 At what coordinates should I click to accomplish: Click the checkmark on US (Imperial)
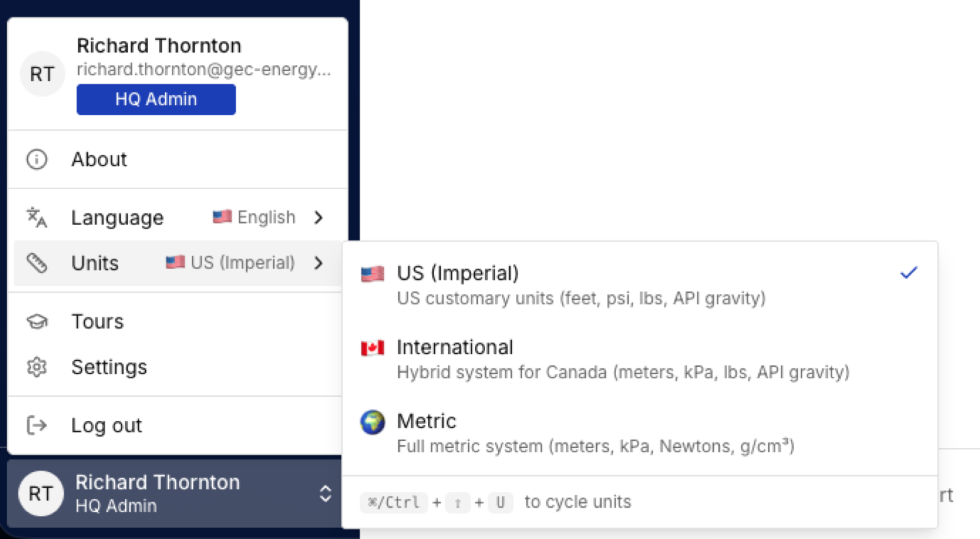(x=909, y=272)
